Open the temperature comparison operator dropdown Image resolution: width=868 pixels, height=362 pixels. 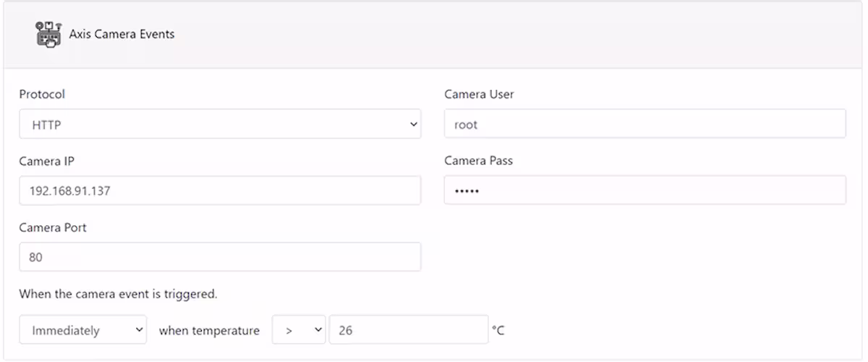[x=299, y=329]
